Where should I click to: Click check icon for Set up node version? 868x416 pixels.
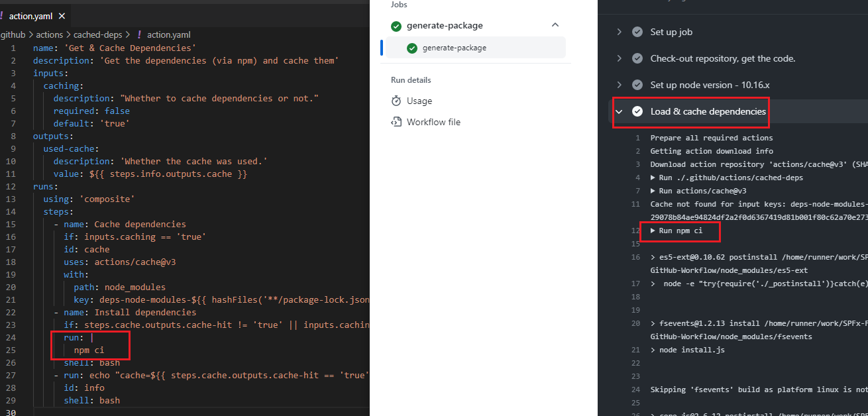[637, 85]
